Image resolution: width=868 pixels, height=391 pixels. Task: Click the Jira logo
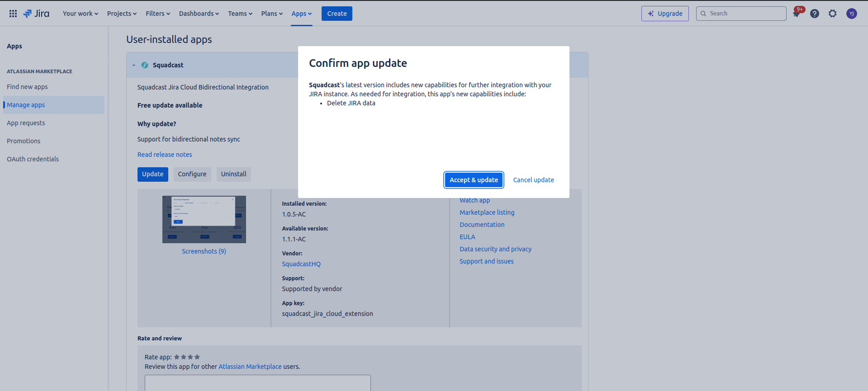pyautogui.click(x=36, y=14)
